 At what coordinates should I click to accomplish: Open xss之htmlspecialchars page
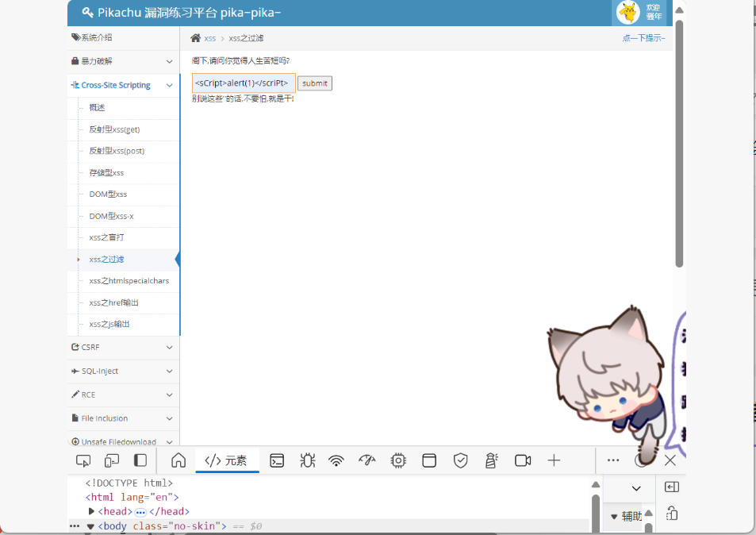(x=129, y=281)
